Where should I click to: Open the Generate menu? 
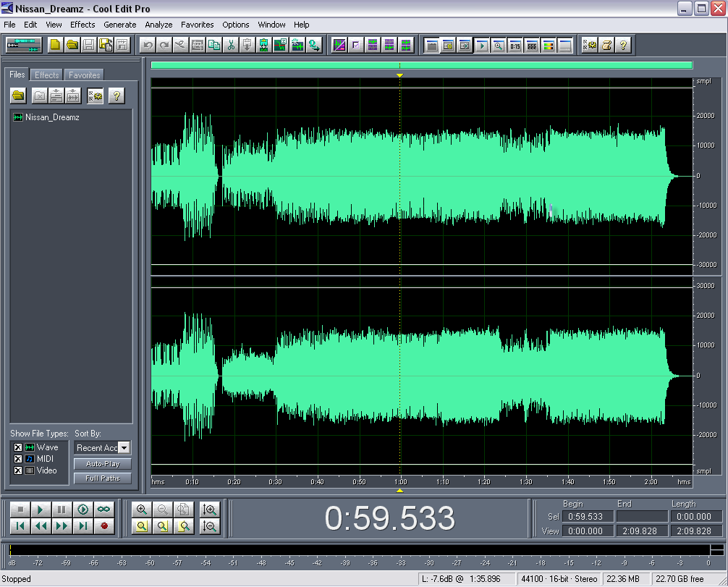(120, 25)
